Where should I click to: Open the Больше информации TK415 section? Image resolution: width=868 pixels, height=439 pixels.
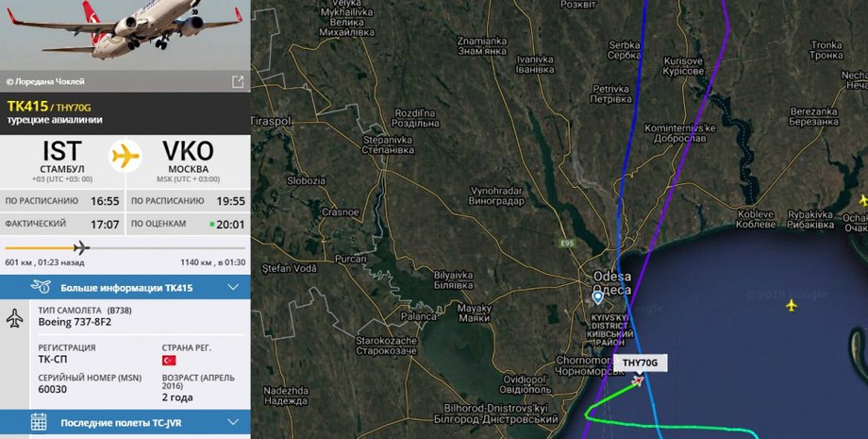pos(125,287)
